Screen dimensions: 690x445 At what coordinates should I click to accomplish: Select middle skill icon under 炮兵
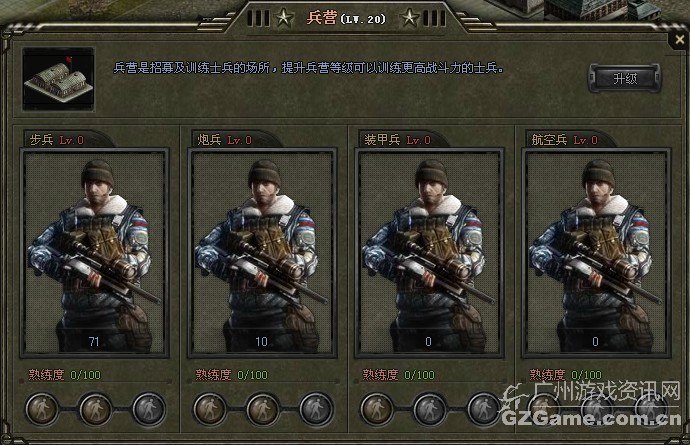click(263, 409)
